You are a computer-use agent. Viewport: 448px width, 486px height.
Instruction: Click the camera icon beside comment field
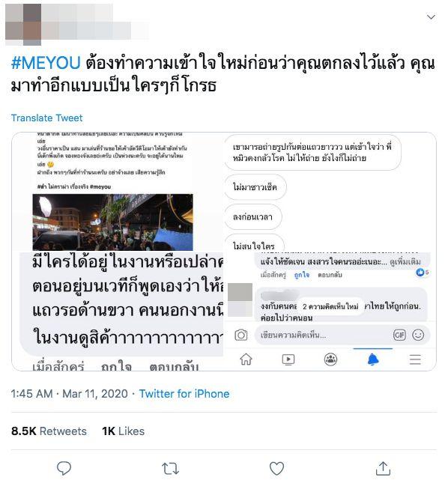click(241, 335)
